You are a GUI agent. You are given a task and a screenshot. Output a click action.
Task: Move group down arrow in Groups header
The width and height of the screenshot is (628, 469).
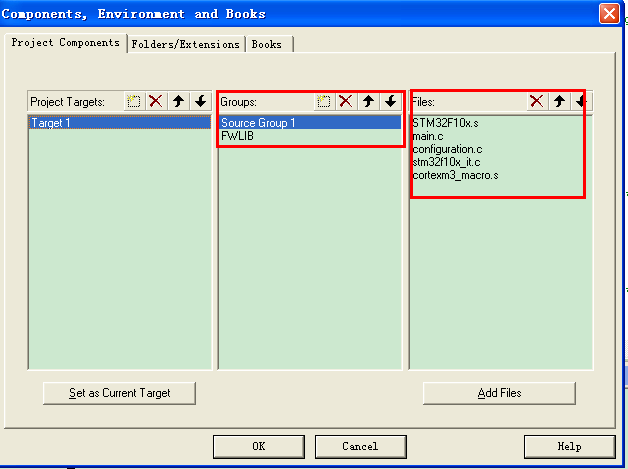(x=390, y=101)
